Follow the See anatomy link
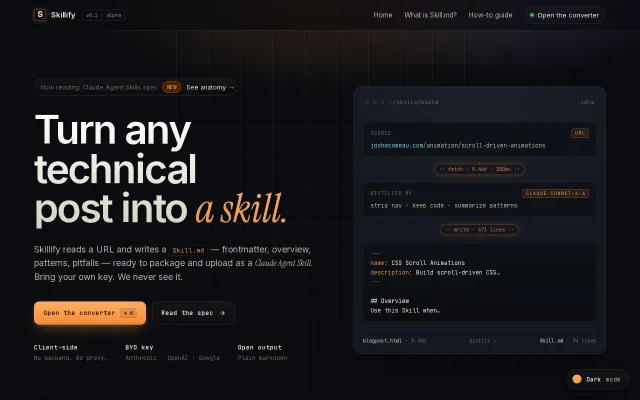This screenshot has height=400, width=640. pos(210,87)
